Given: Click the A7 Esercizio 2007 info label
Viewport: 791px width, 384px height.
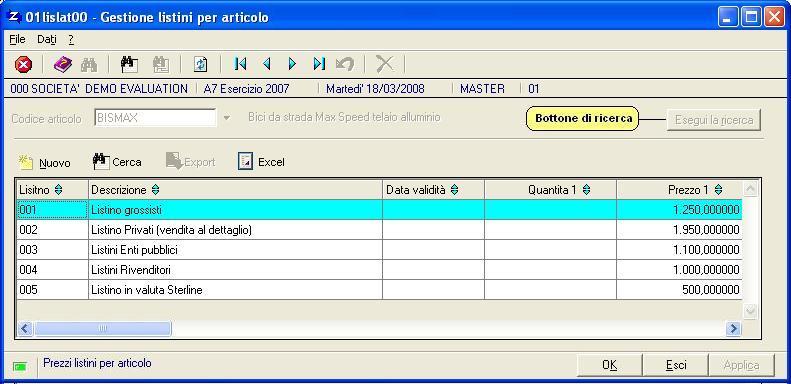Looking at the screenshot, I should click(247, 89).
